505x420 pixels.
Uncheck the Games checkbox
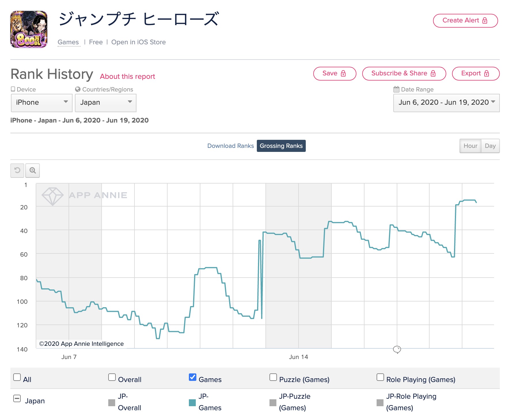pyautogui.click(x=193, y=377)
